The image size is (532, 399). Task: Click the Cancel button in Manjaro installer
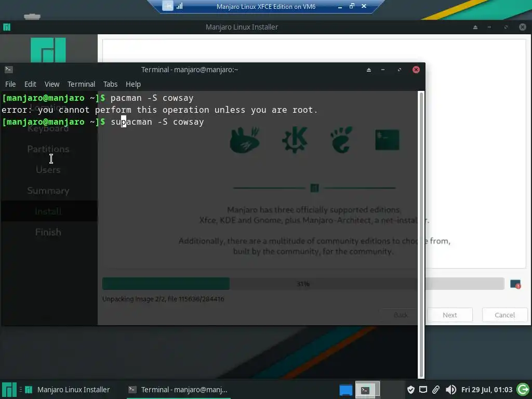pos(504,315)
